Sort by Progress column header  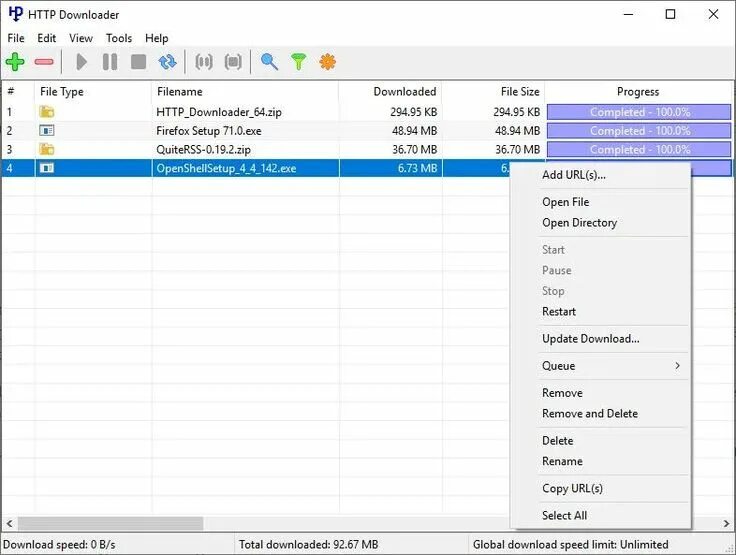click(638, 92)
